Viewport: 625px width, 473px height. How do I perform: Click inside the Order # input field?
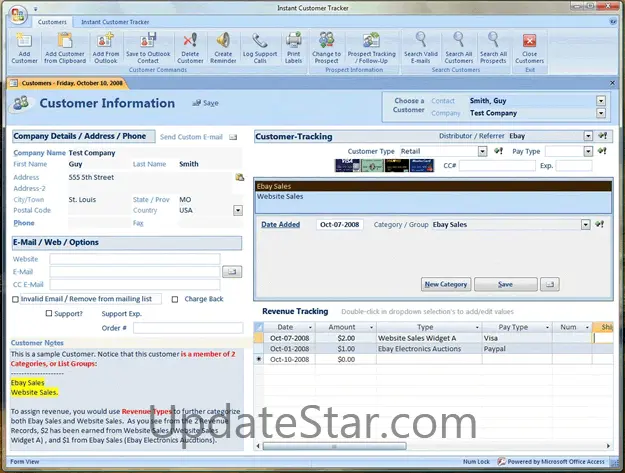coord(188,328)
